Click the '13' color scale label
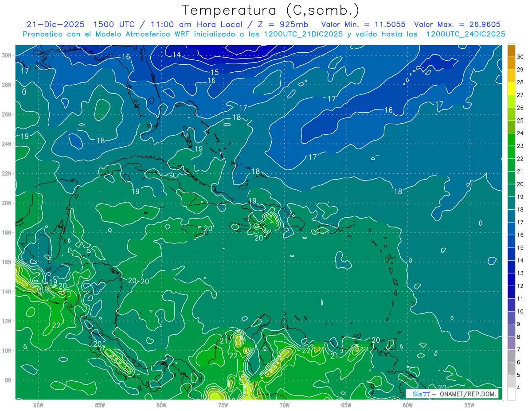 pyautogui.click(x=520, y=273)
